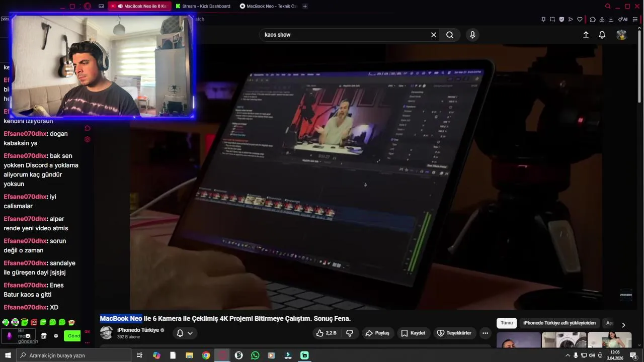Take a snapshot with browser capture icon
644x362 pixels.
point(552,19)
